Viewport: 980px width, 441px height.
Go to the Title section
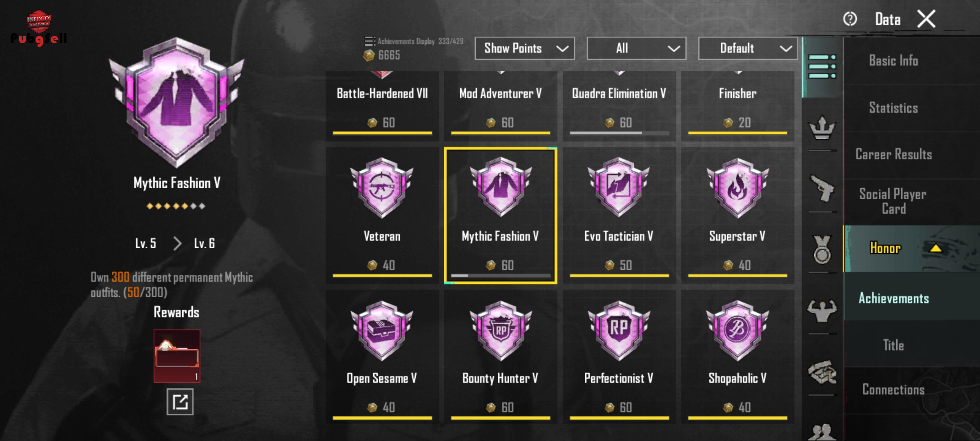pos(893,345)
